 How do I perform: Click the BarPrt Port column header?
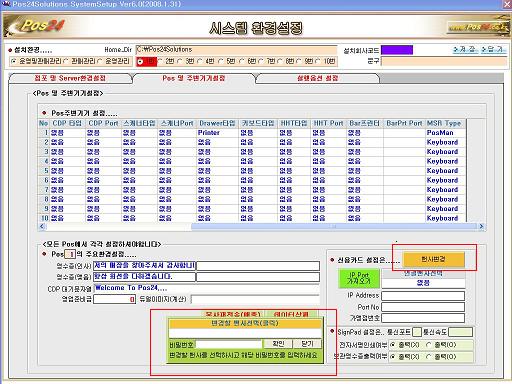404,123
